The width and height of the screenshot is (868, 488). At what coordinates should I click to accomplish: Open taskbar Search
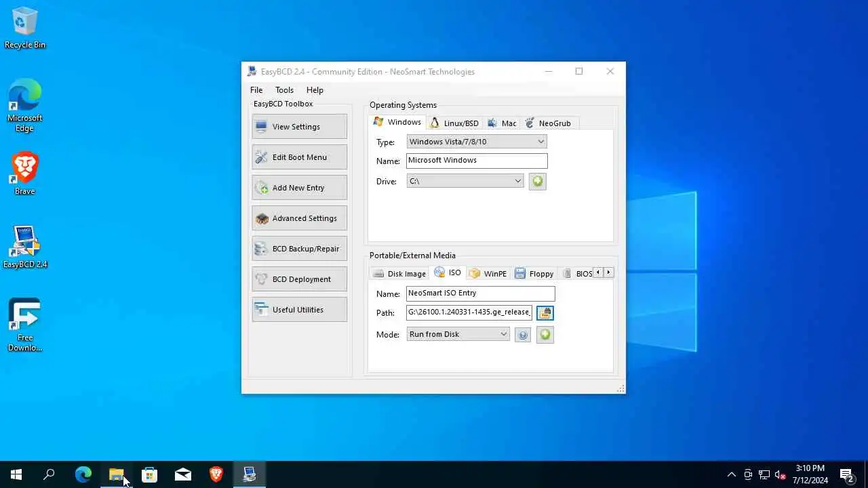(x=49, y=474)
